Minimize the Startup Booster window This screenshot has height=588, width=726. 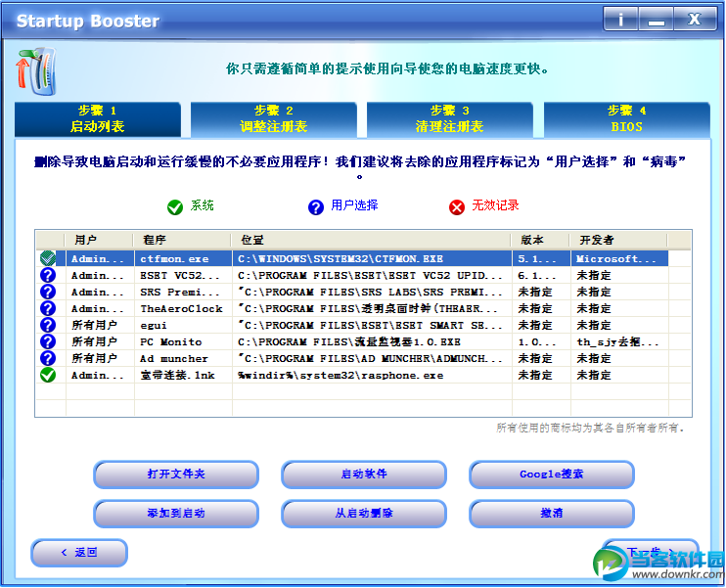pos(657,20)
